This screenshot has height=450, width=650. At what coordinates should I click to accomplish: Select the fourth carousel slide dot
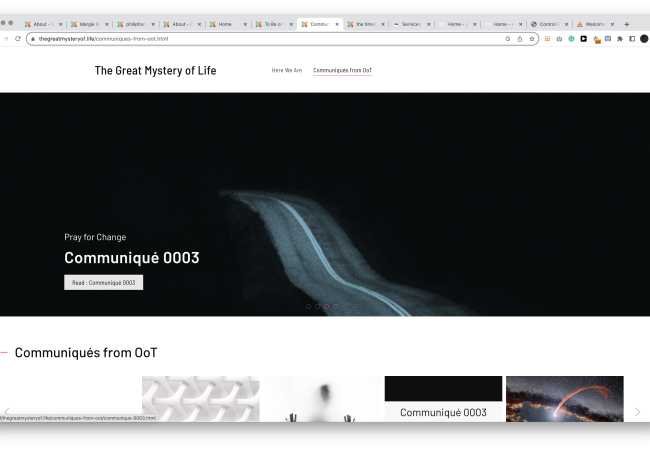point(335,307)
